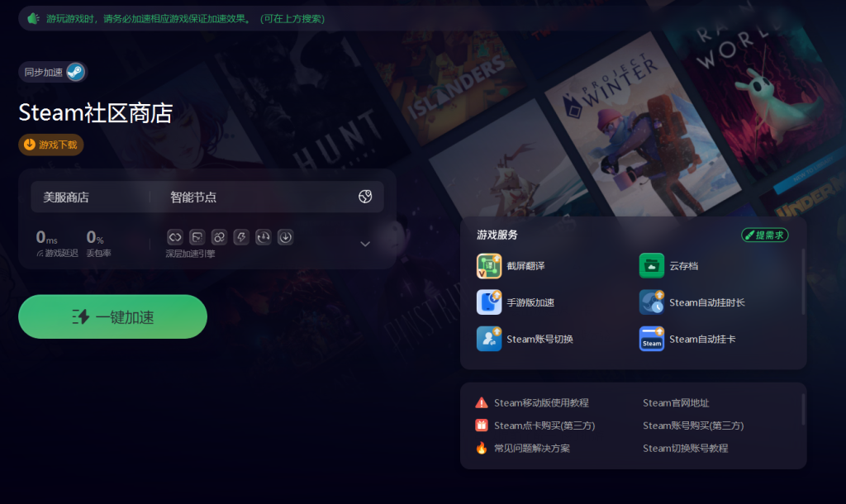Launch the 手游版加速 mobile acceleration icon
This screenshot has width=846, height=504.
coord(489,302)
